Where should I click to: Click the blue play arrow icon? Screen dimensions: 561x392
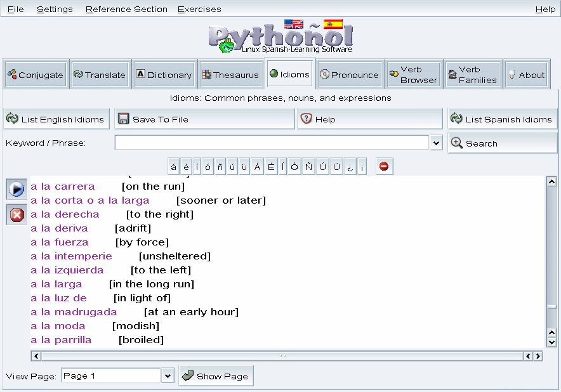(16, 189)
